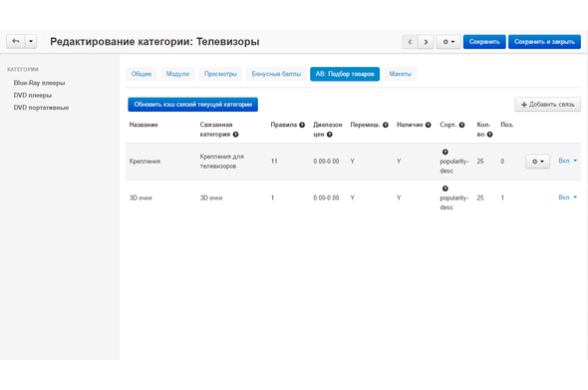Toggle Вкл. status for Крепления row
The height and width of the screenshot is (390, 588).
567,161
